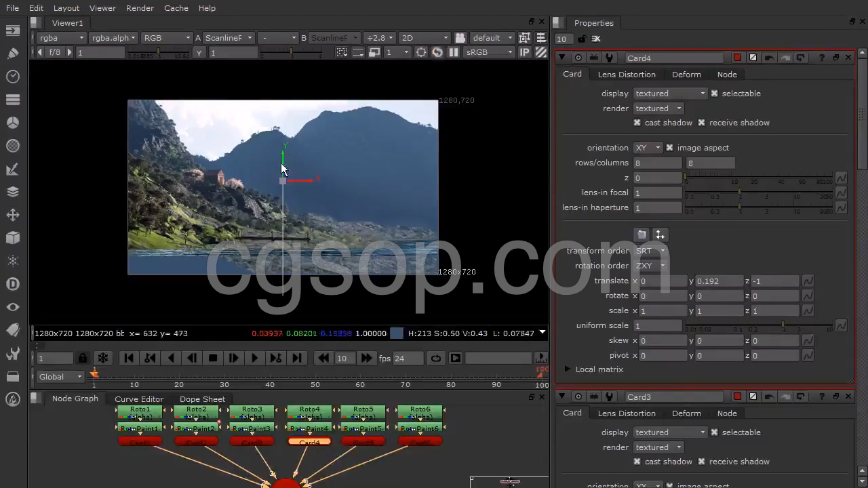Open the Transform nodes move-arrows toolbar icon
This screenshot has height=488, width=868.
click(12, 215)
